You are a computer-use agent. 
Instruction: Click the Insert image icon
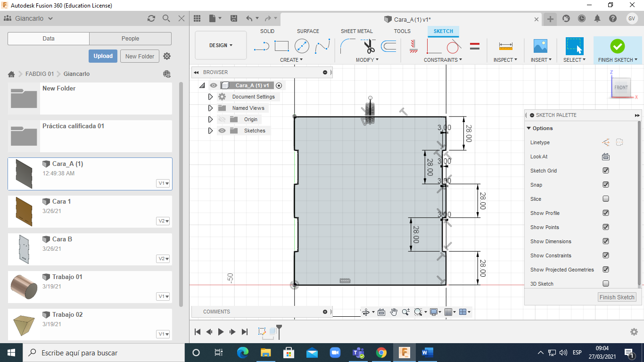tap(540, 46)
